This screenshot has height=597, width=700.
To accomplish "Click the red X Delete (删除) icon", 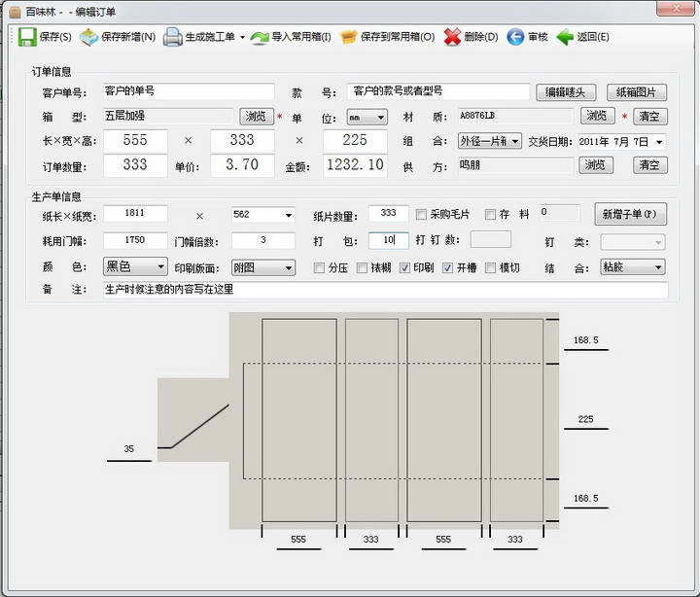I will 452,37.
